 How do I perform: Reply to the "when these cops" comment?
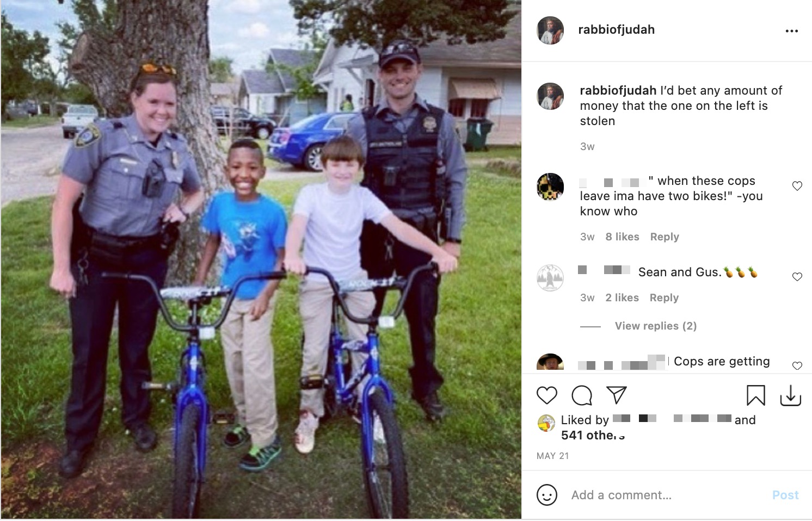[665, 237]
